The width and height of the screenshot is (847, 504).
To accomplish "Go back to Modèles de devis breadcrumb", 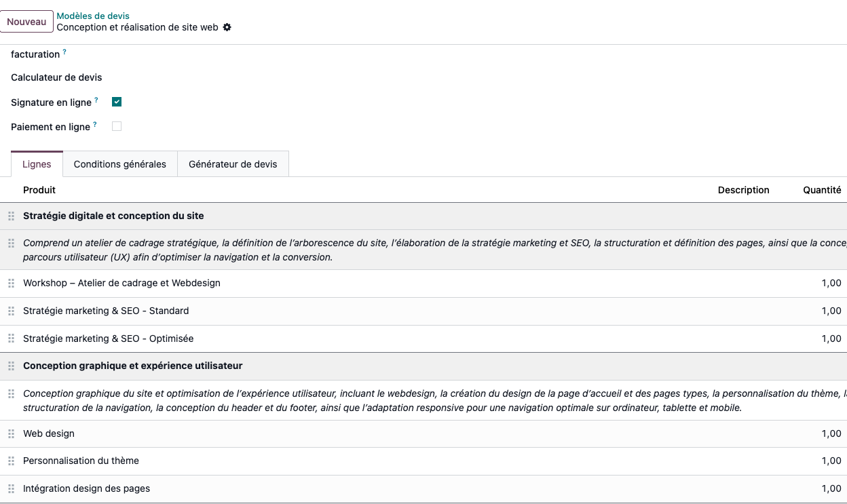I will [93, 16].
